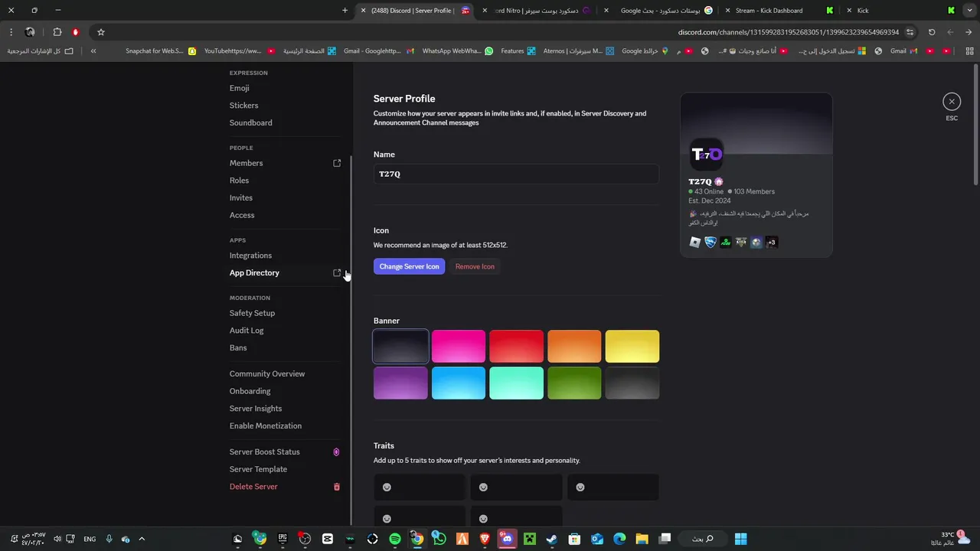This screenshot has height=551, width=980.
Task: Expand the bookmarks bar overflow chevron
Action: 93,51
